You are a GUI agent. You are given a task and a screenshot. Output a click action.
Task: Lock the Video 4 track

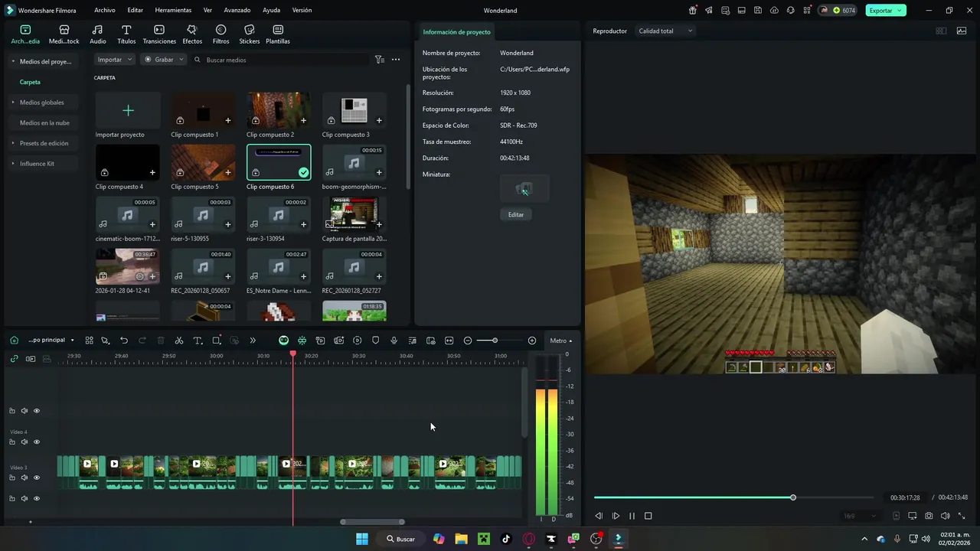(12, 442)
